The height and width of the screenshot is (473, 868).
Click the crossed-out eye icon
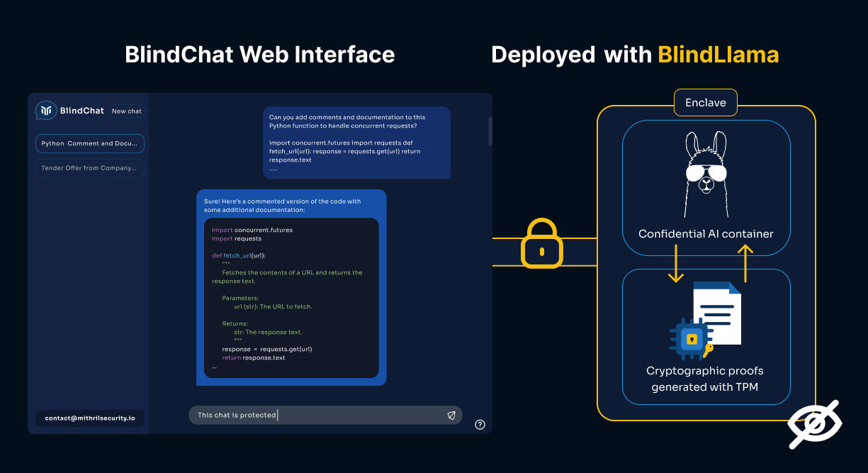[816, 424]
